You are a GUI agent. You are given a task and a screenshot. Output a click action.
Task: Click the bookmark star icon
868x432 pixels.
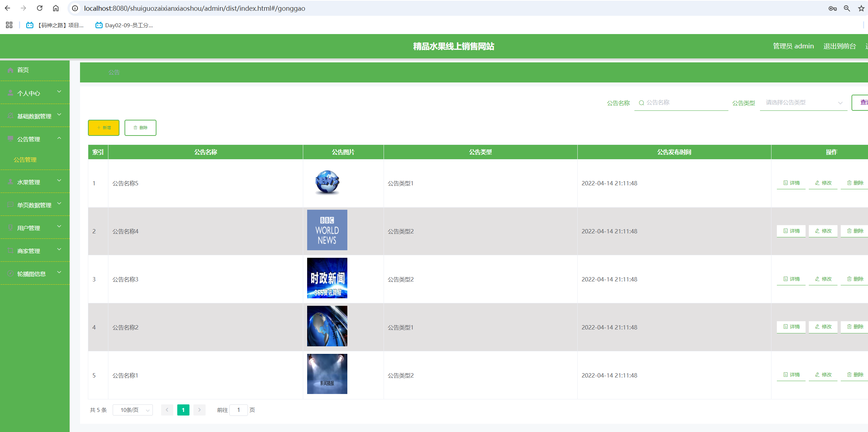coord(861,8)
